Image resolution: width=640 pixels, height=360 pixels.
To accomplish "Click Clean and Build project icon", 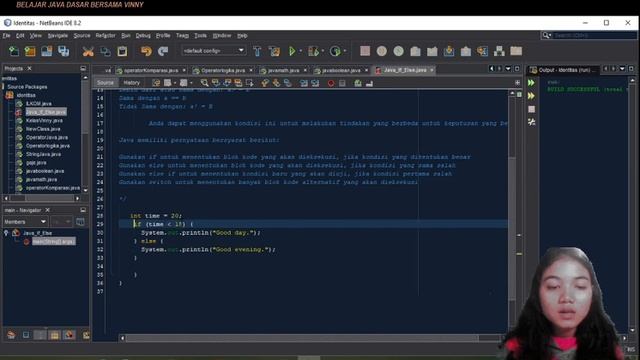I will pyautogui.click(x=274, y=51).
